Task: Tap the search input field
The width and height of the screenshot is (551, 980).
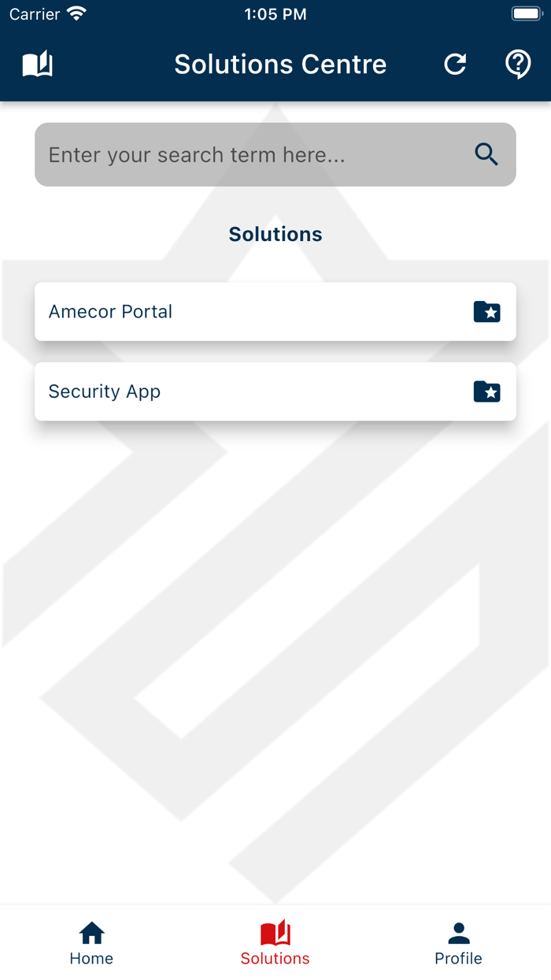Action: point(236,154)
